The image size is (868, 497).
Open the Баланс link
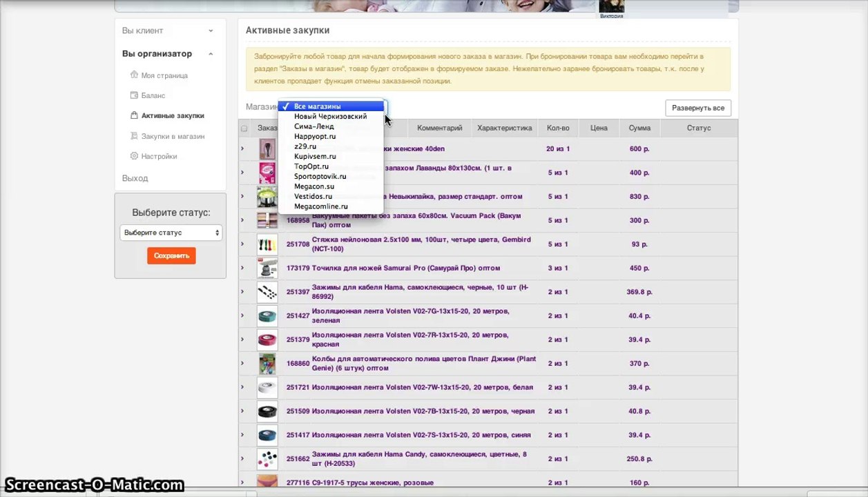click(x=153, y=95)
